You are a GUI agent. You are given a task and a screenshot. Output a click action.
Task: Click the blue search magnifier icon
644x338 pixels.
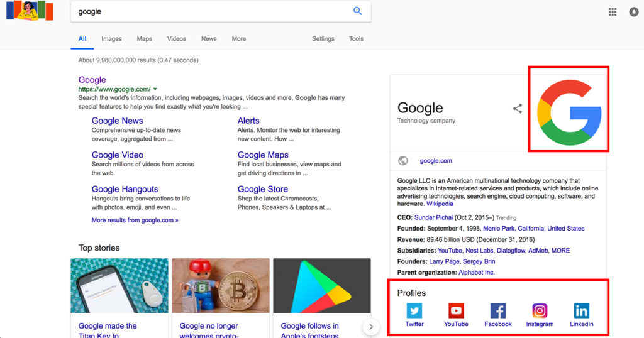point(358,11)
